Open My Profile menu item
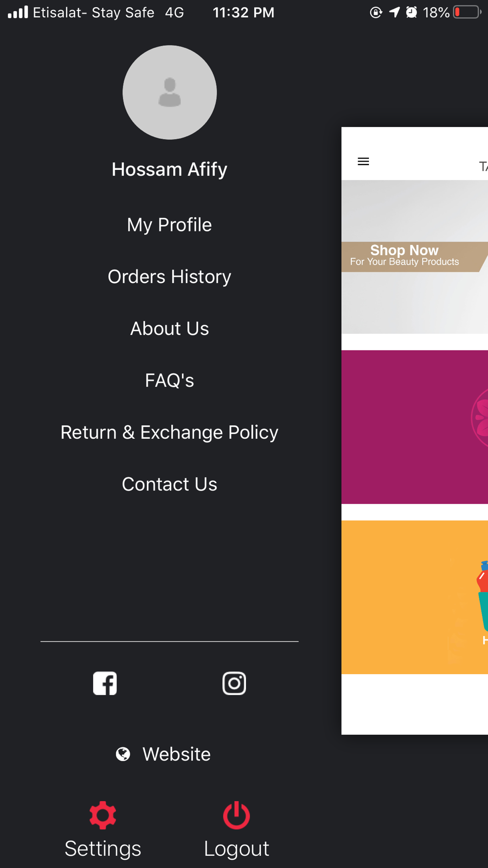This screenshot has height=868, width=488. click(x=169, y=225)
